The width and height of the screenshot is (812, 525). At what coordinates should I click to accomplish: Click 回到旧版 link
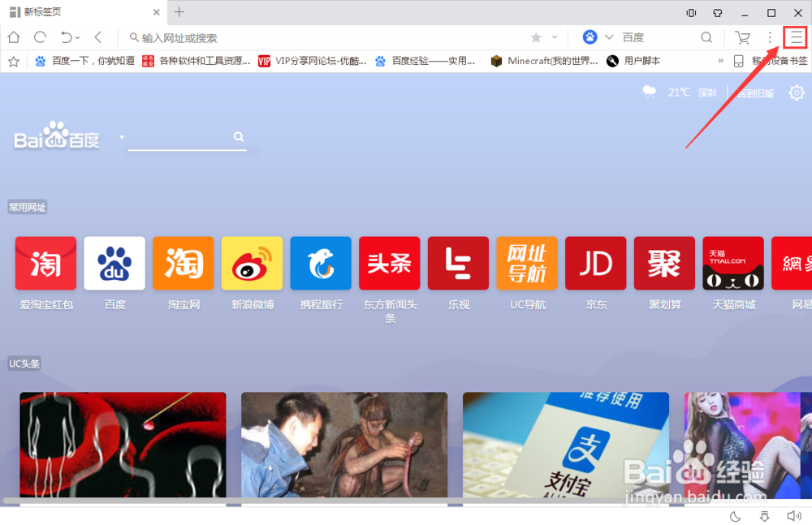coord(755,93)
